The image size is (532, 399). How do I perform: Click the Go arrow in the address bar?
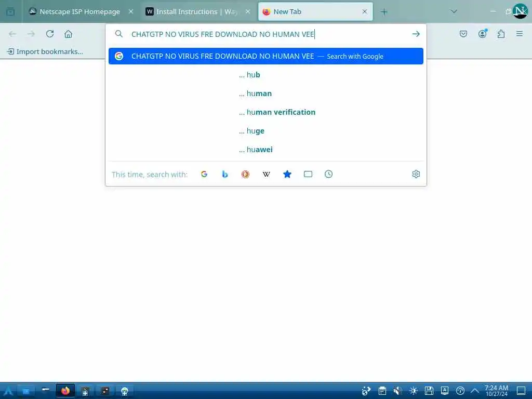[416, 34]
